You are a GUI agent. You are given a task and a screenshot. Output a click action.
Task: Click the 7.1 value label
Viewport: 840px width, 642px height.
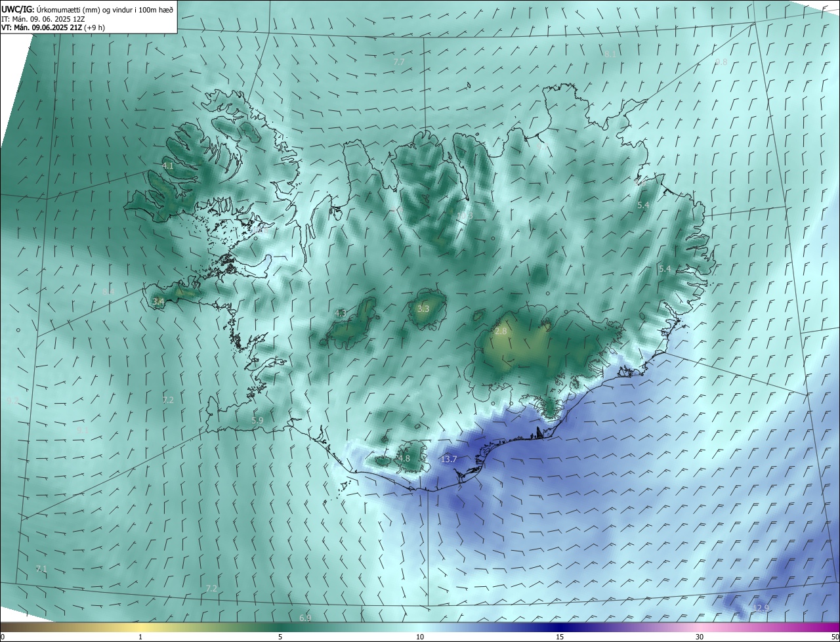41,568
